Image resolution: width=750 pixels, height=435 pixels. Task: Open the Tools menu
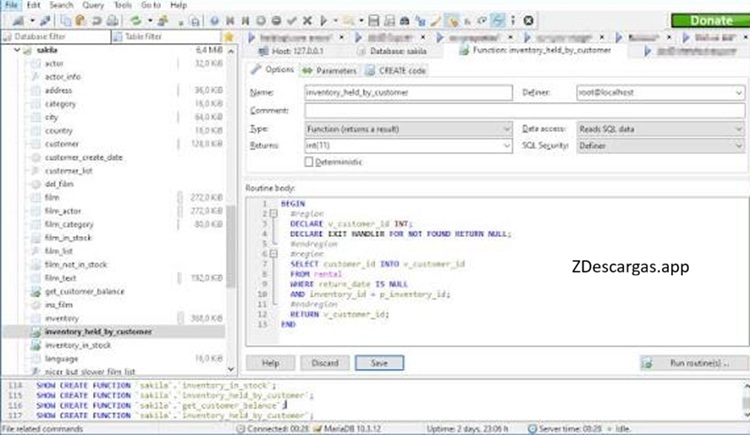coord(122,5)
